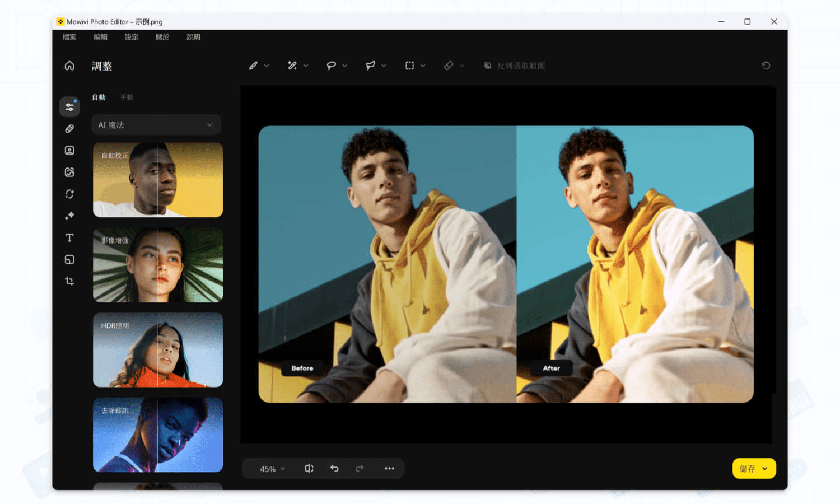The height and width of the screenshot is (504, 840).
Task: Switch to the 手動 adjustment mode
Action: pos(127,97)
